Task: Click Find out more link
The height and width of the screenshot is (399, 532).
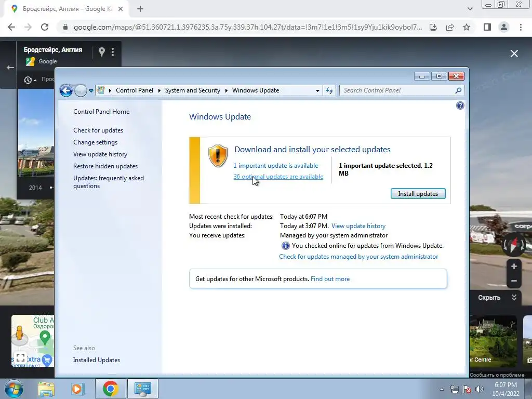Action: 330,279
